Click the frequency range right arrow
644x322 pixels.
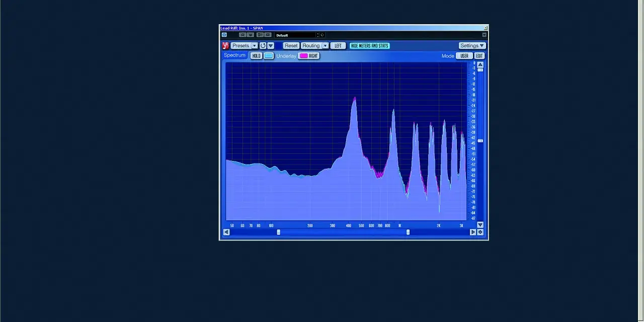coord(472,232)
